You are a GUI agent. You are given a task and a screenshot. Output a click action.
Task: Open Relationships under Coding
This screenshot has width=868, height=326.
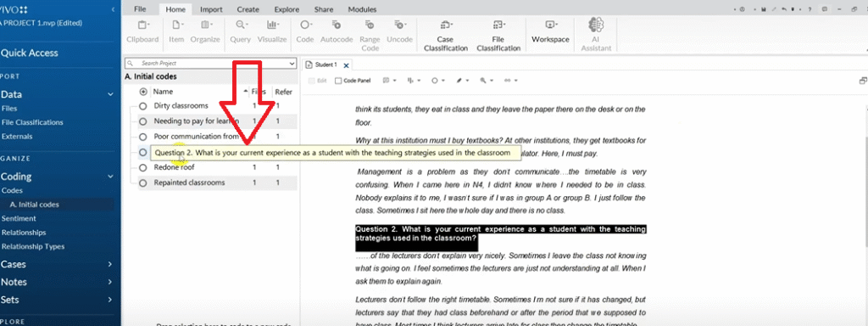(x=23, y=233)
